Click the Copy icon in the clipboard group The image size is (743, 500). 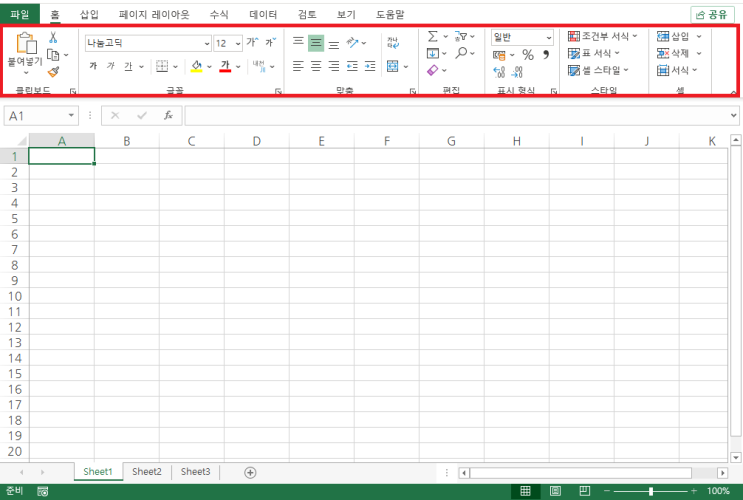[54, 55]
